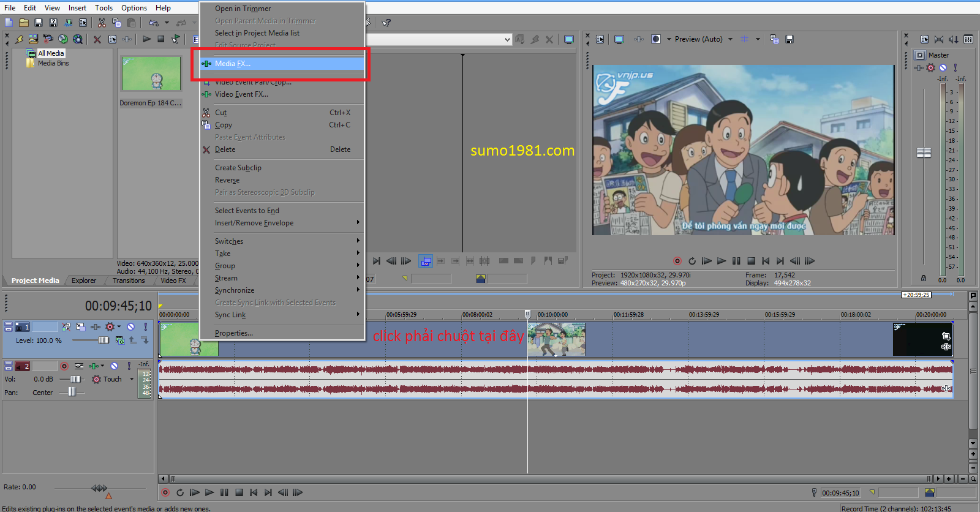Toggle Split Screen View in preview toolbar

pos(656,39)
